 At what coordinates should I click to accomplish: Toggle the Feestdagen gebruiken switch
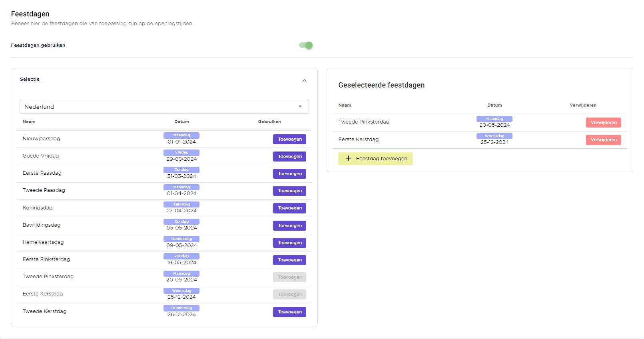(306, 45)
